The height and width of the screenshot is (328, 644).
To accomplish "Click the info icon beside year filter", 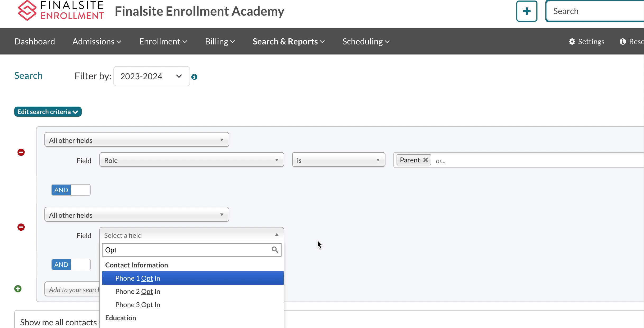I will pyautogui.click(x=194, y=77).
